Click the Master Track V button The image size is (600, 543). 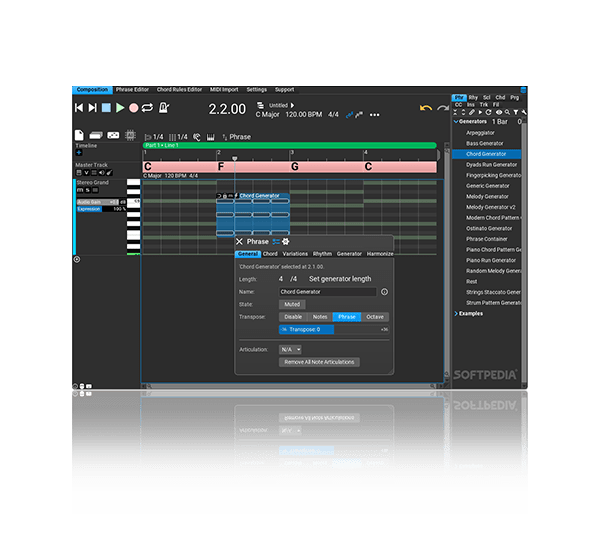pos(86,173)
